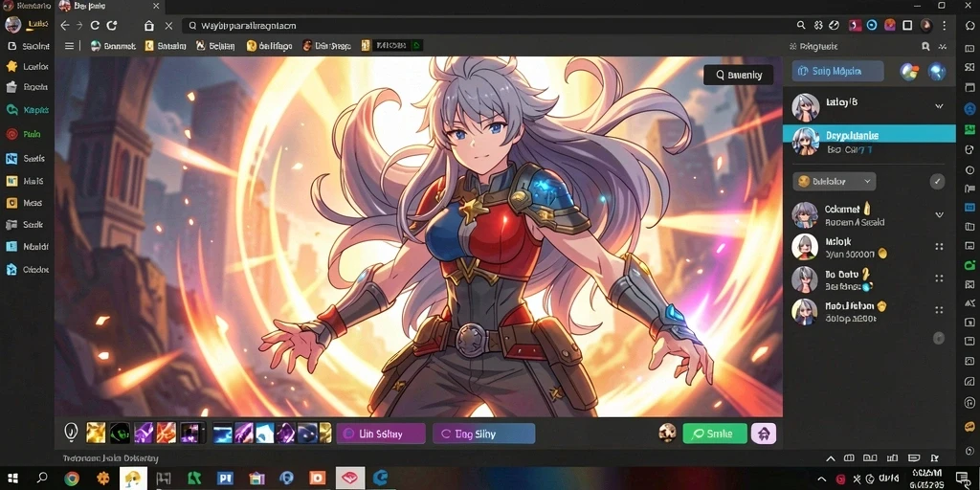Image resolution: width=980 pixels, height=490 pixels.
Task: Click the red swirl Pain icon in left sidebar
Action: coord(11,134)
